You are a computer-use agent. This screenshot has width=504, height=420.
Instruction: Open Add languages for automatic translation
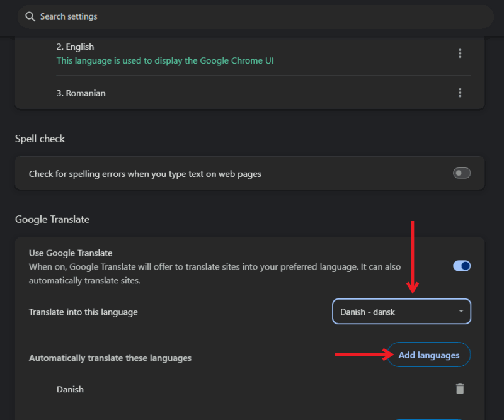pyautogui.click(x=428, y=355)
